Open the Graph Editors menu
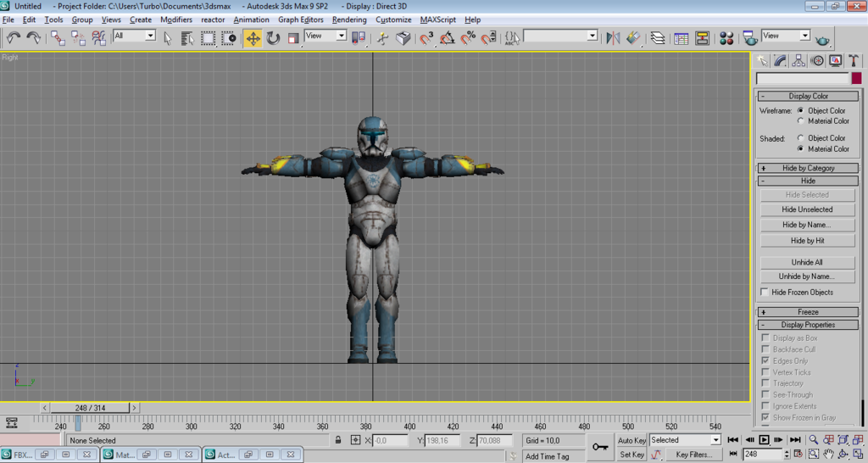This screenshot has width=868, height=463. click(x=301, y=20)
